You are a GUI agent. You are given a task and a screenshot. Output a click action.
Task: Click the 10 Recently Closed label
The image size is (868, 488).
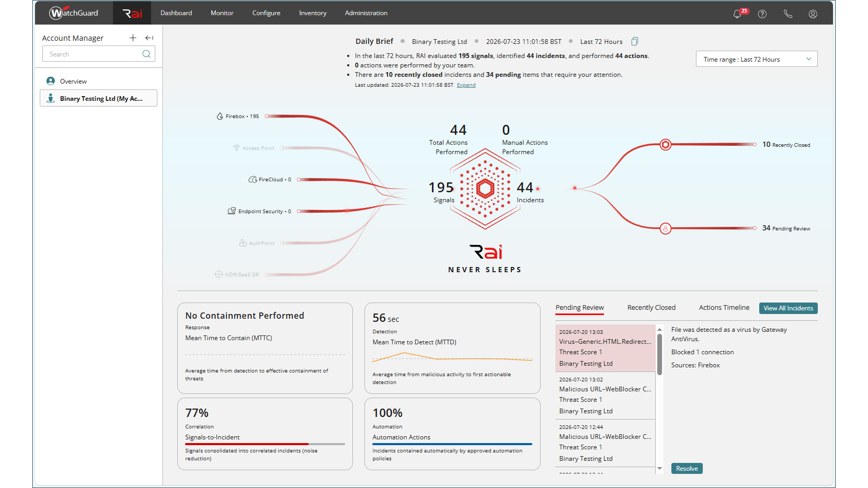click(x=786, y=145)
